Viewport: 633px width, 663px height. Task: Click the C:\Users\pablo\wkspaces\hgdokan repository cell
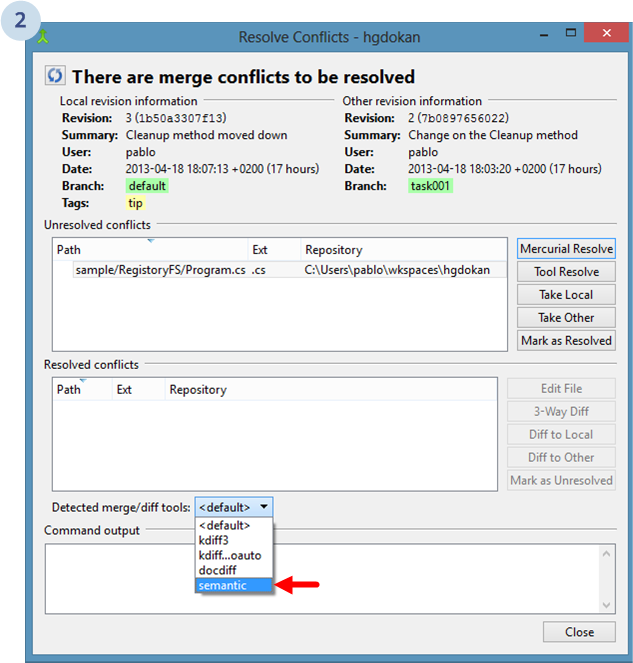tap(397, 270)
